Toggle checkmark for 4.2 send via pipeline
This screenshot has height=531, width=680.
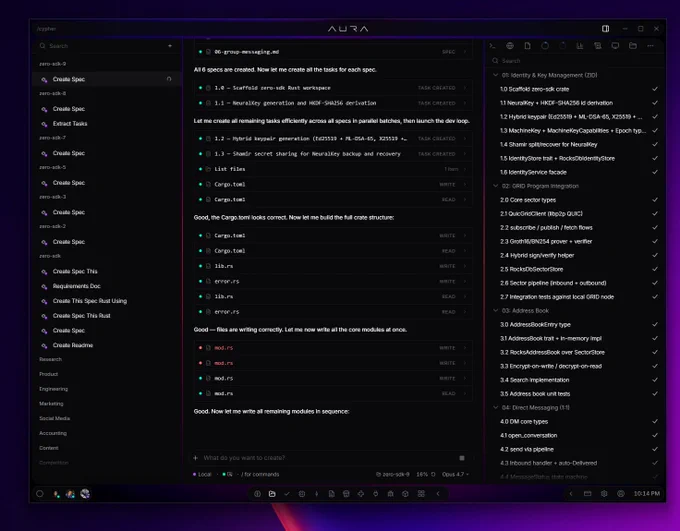(655, 449)
